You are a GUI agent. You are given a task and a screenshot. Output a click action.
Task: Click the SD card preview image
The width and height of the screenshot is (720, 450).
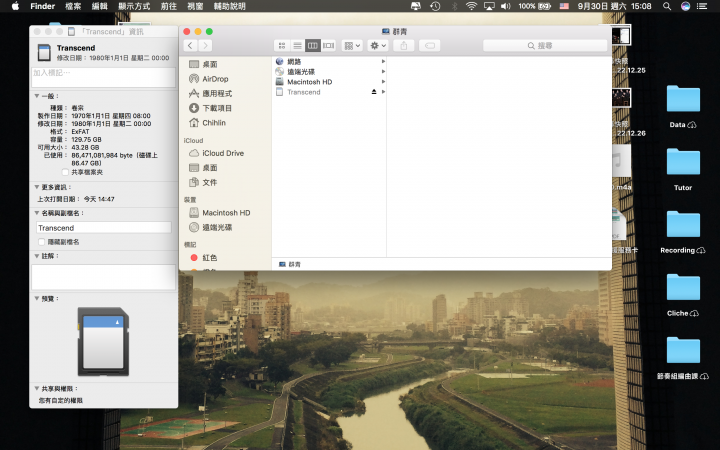(x=103, y=341)
